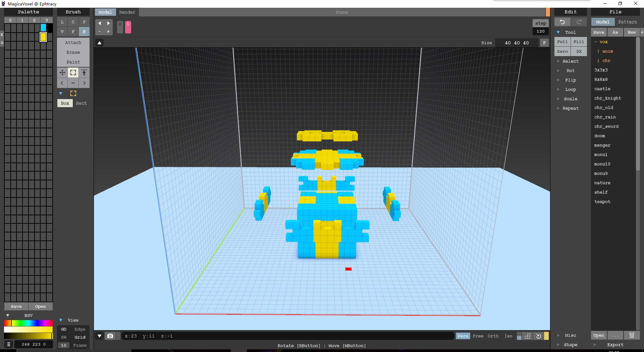Select the L brush mode
Image resolution: width=644 pixels, height=352 pixels.
(62, 22)
